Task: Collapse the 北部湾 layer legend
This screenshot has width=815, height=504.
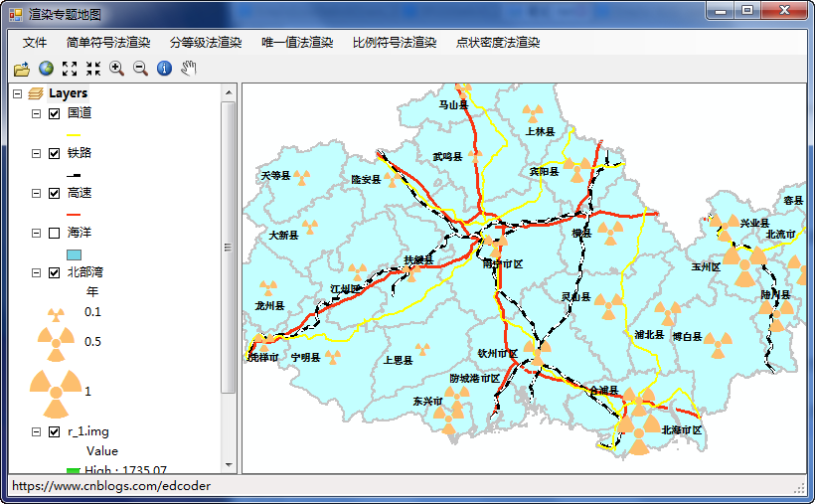Action: pos(37,273)
